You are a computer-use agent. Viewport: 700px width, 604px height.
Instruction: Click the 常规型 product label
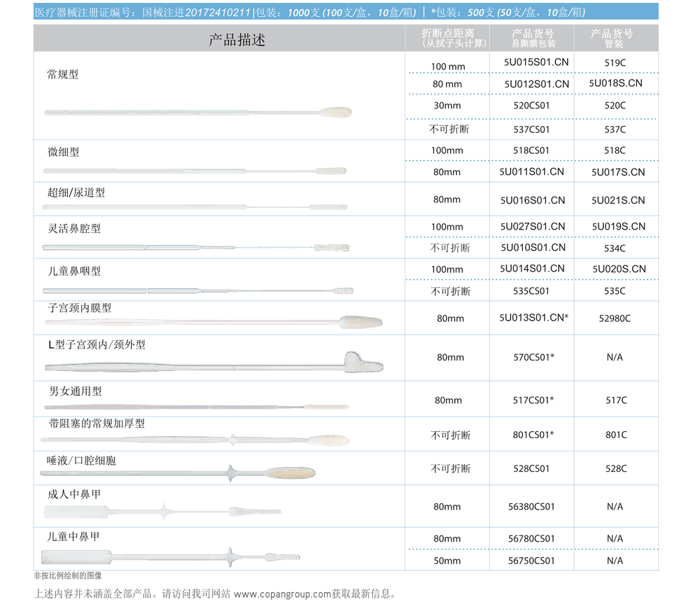point(63,75)
